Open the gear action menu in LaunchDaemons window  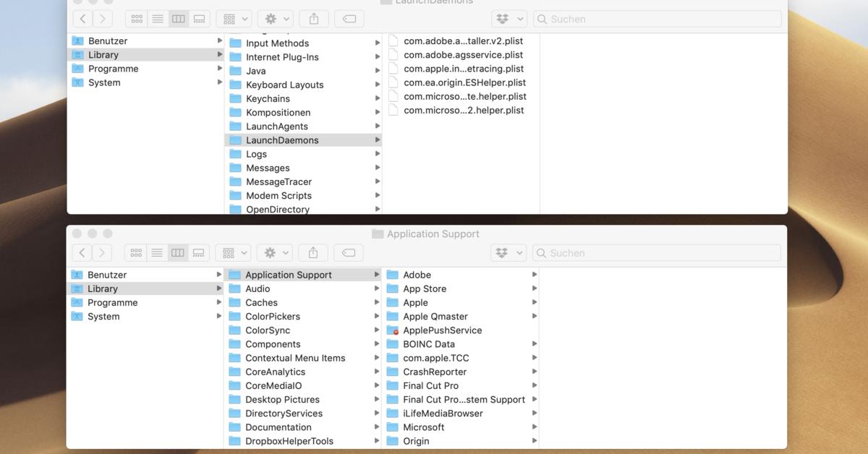[x=276, y=19]
